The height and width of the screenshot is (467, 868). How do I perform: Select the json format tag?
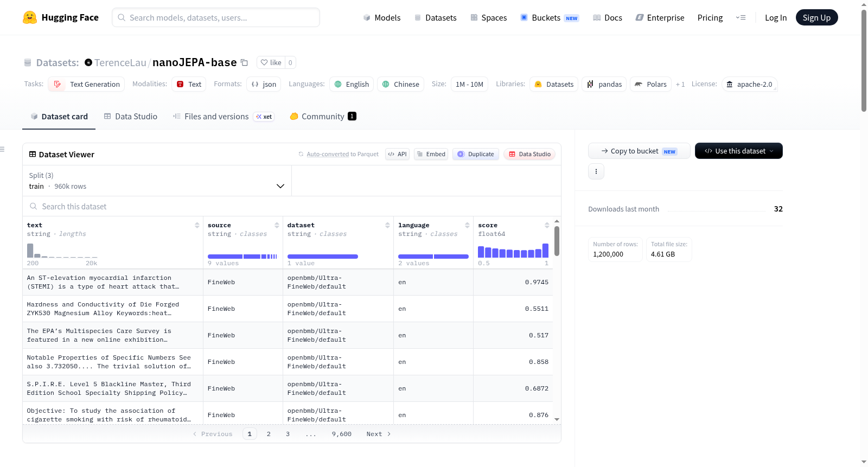coord(264,84)
